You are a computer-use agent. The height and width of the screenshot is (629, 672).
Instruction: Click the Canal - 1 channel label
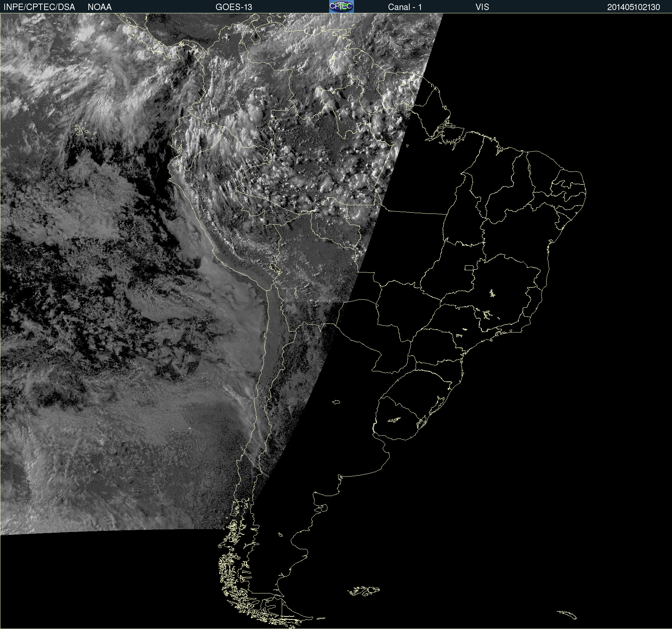click(x=405, y=7)
